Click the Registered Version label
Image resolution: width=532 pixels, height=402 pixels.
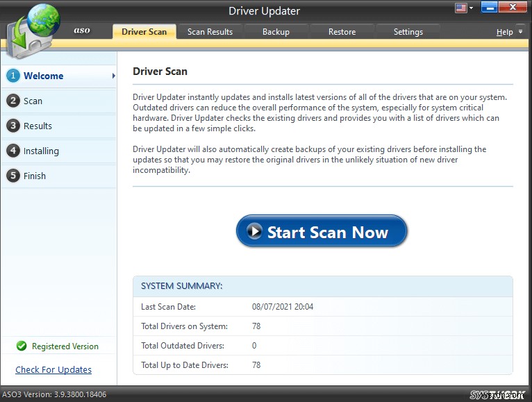click(65, 346)
